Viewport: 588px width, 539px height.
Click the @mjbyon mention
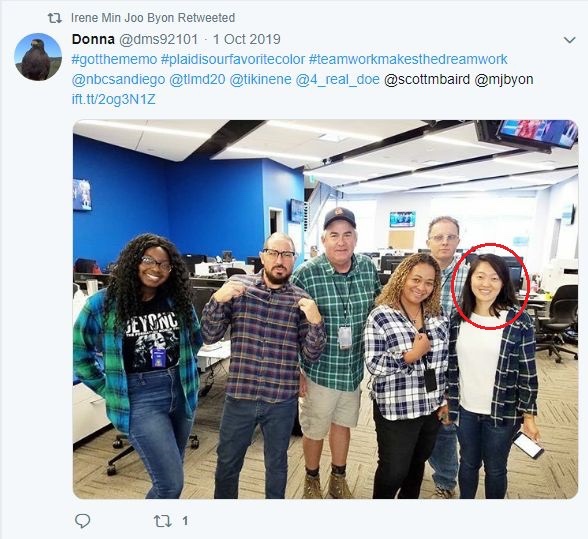pos(504,80)
